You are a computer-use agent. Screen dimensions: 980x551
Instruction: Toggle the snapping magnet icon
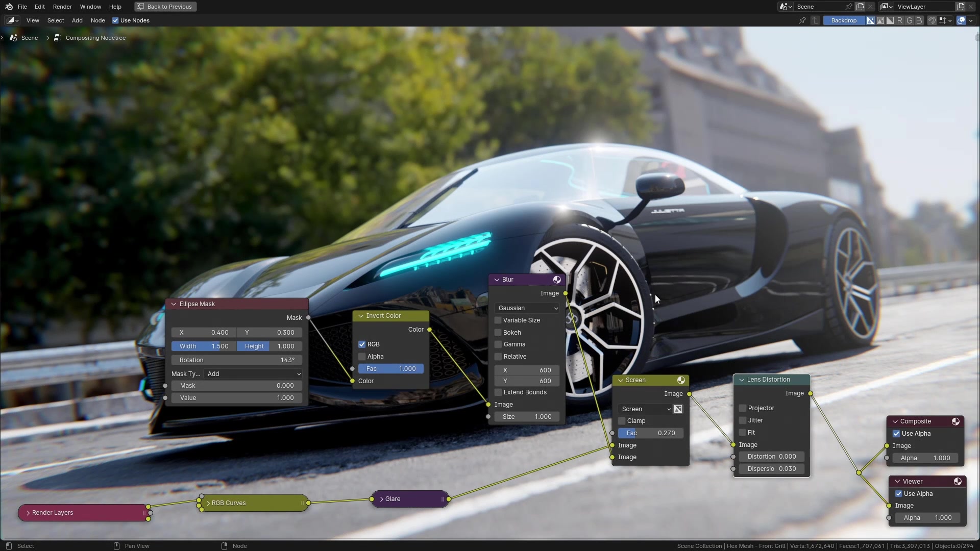(x=932, y=20)
